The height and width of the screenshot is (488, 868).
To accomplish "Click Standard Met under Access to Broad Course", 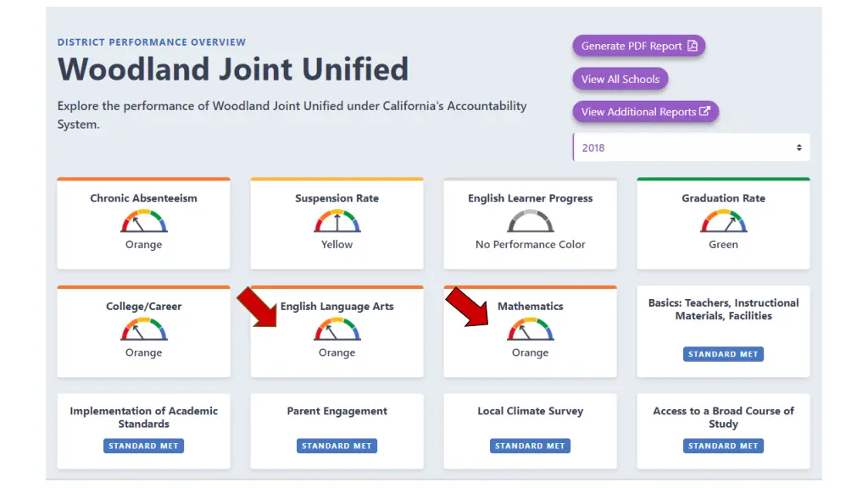I will point(723,446).
